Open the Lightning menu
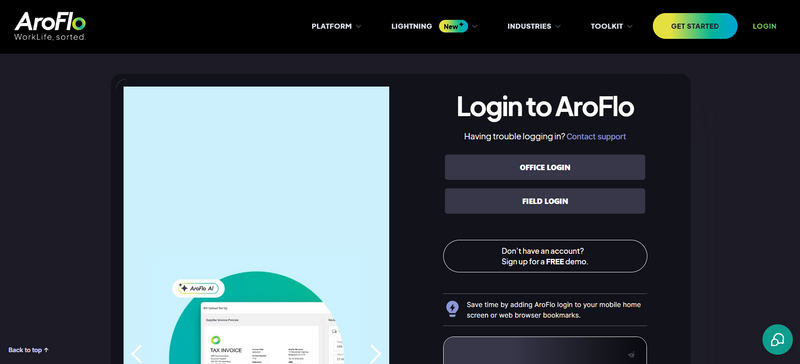800x364 pixels. coord(412,27)
